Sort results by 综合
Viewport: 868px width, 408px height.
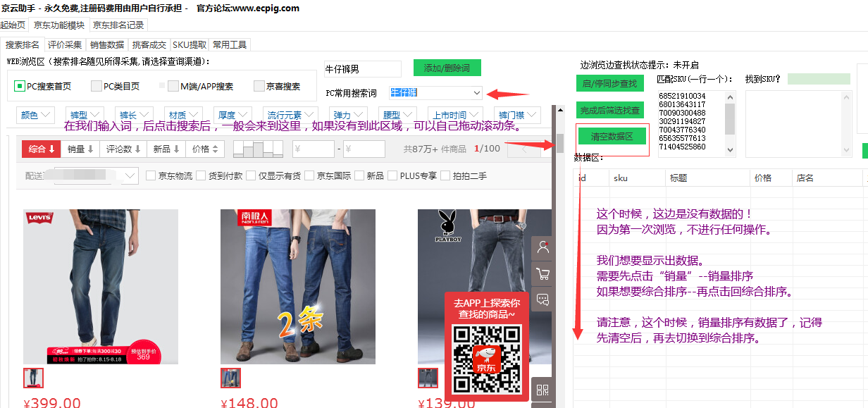point(42,149)
